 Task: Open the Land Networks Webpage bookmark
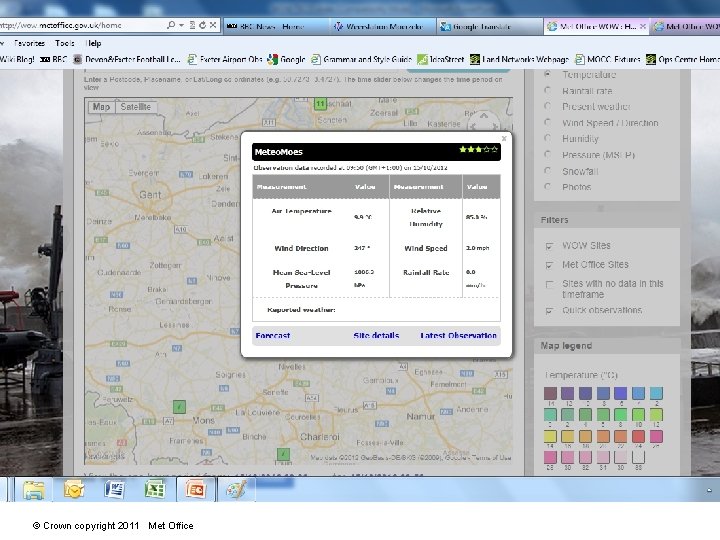(x=519, y=59)
